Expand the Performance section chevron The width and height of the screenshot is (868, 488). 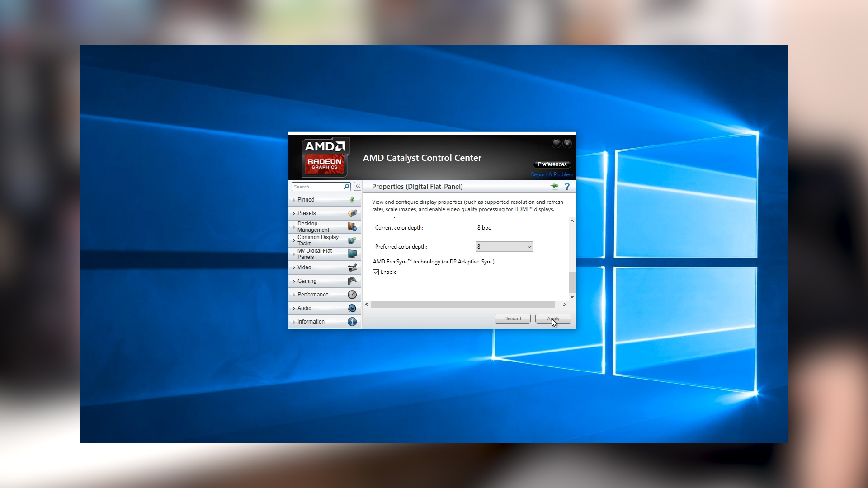(x=294, y=295)
